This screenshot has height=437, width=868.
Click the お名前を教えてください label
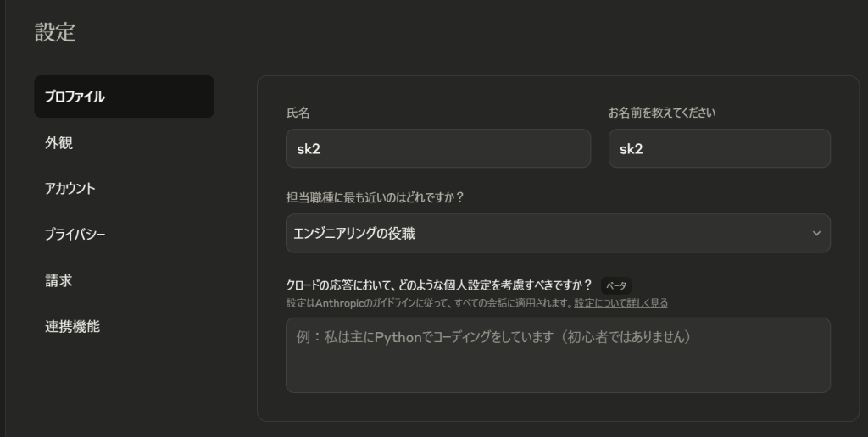pos(662,113)
